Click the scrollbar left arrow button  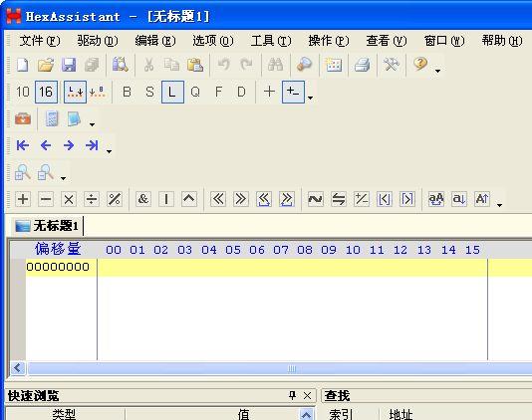[18, 368]
